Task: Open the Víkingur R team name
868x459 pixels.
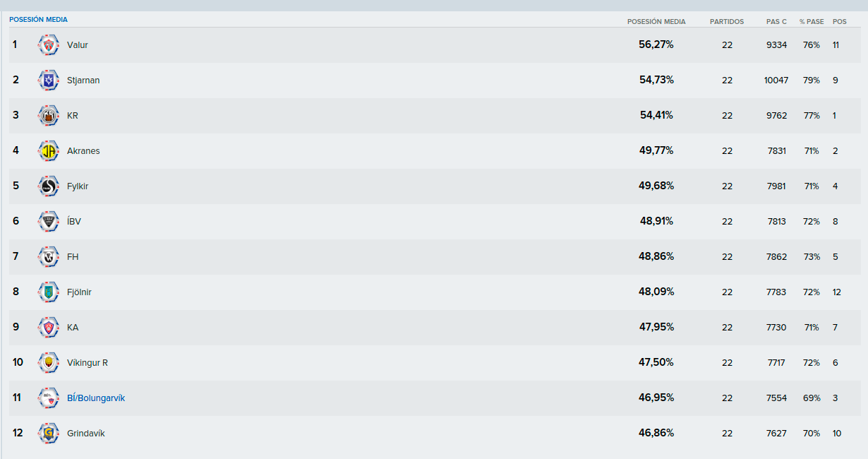Action: coord(88,363)
